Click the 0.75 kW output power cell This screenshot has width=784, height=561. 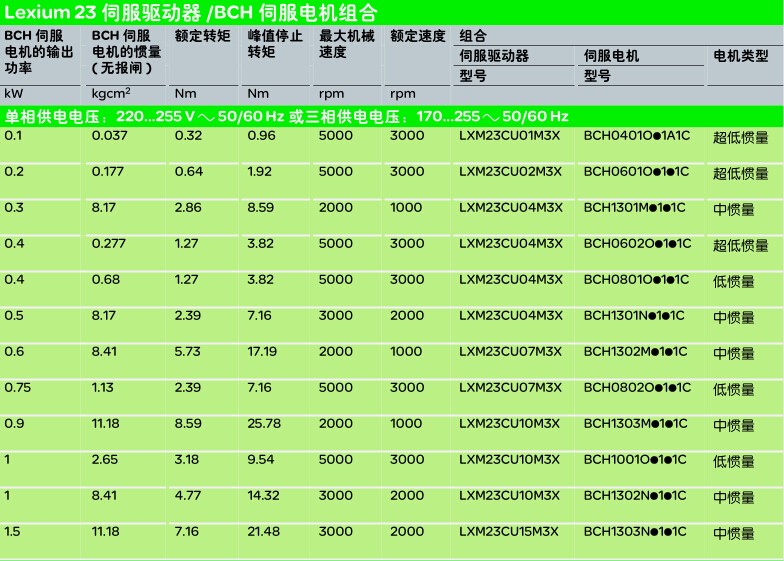point(17,388)
